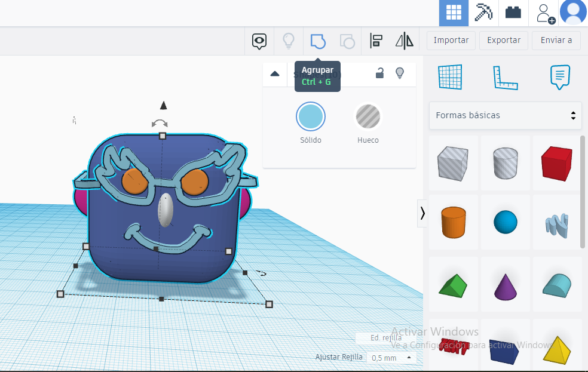Click the bottom-left corner selection handle
Viewport: 588px width, 372px height.
[60, 294]
